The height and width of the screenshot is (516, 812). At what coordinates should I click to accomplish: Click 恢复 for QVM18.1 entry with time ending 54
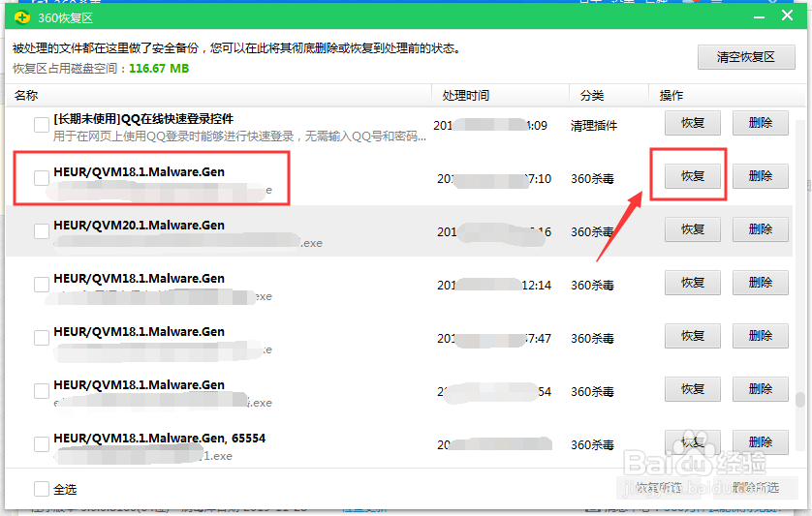tap(693, 390)
